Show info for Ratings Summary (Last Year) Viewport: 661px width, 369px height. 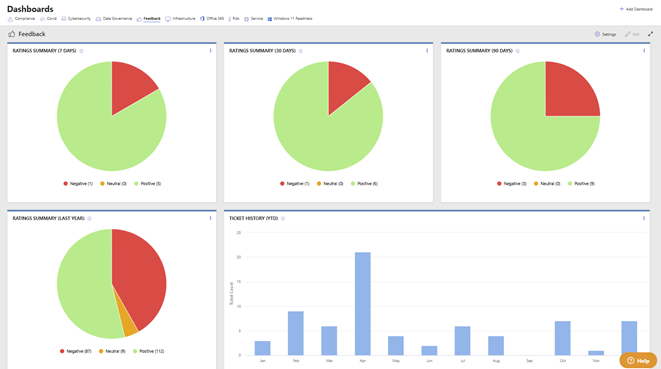tap(89, 218)
